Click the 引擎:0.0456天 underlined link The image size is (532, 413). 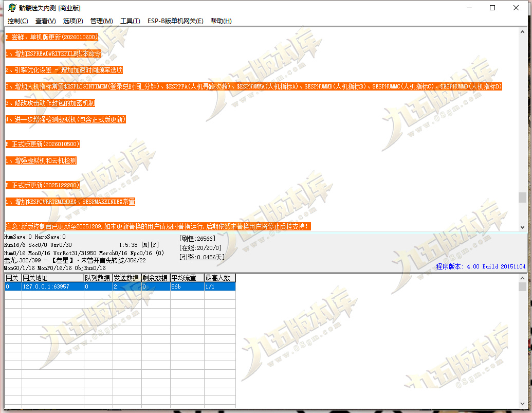(202, 257)
